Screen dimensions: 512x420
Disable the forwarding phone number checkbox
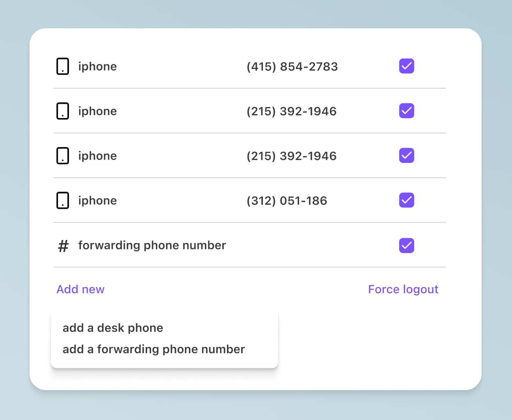point(407,245)
